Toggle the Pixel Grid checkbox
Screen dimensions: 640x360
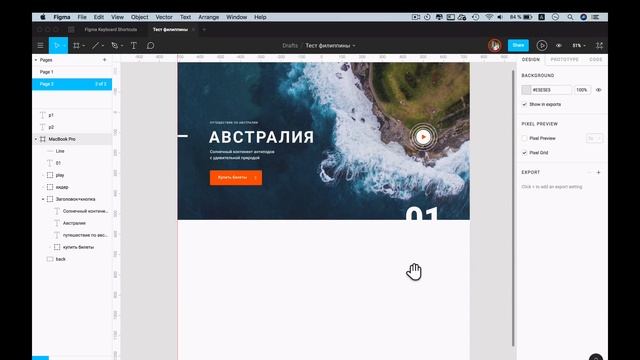[x=524, y=153]
